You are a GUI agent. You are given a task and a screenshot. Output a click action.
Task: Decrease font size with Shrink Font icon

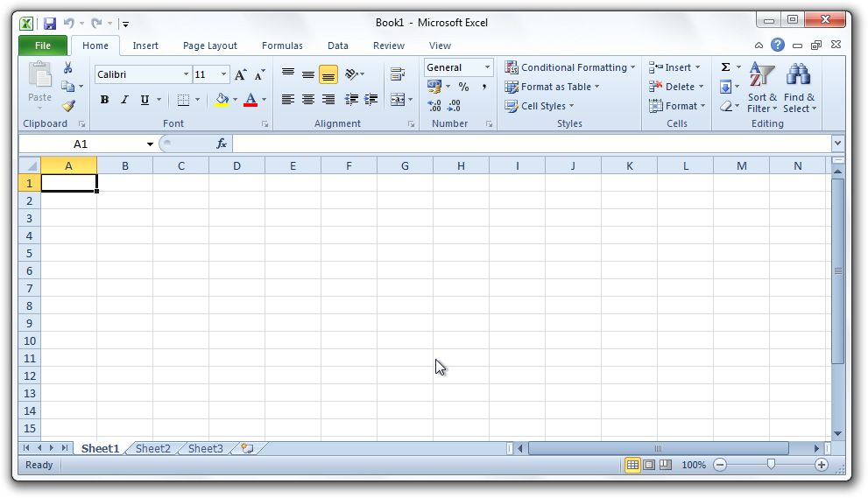259,74
